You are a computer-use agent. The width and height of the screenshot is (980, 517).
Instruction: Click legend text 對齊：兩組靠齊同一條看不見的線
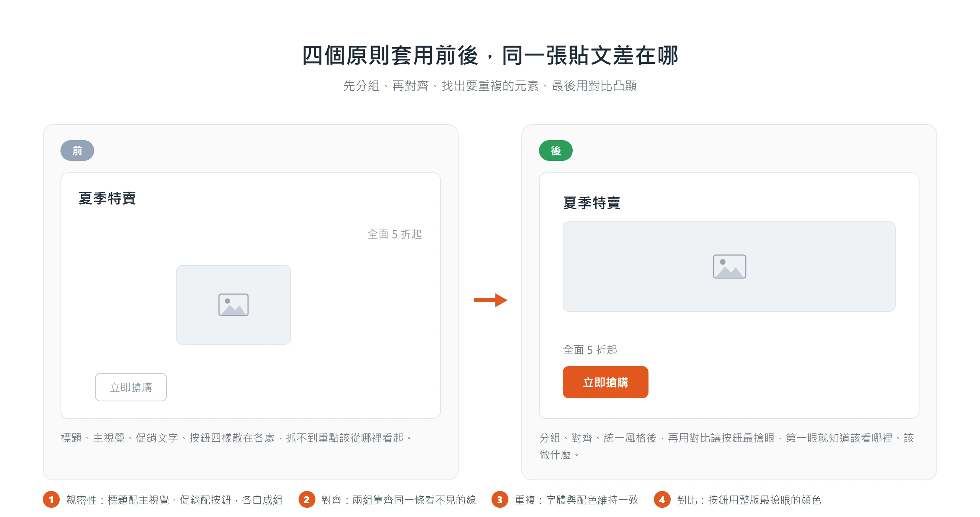(399, 500)
